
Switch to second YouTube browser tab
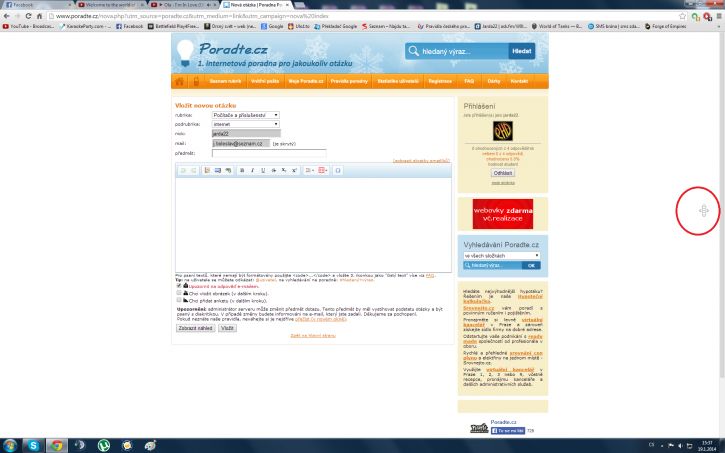[111, 5]
